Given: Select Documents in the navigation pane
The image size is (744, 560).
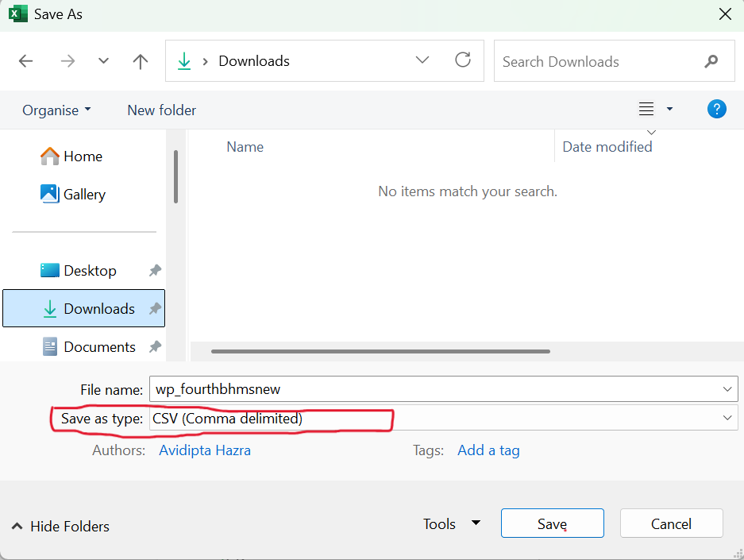Looking at the screenshot, I should click(x=99, y=347).
